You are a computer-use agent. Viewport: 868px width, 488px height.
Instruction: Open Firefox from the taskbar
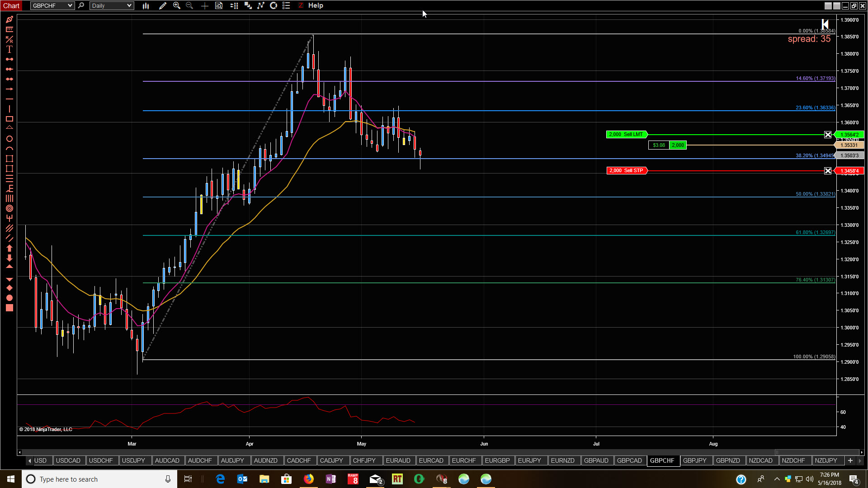309,479
